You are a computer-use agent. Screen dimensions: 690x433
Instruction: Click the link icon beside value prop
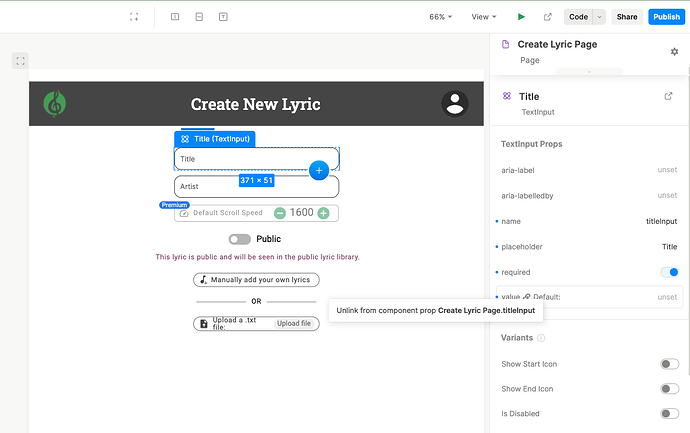[x=527, y=297]
